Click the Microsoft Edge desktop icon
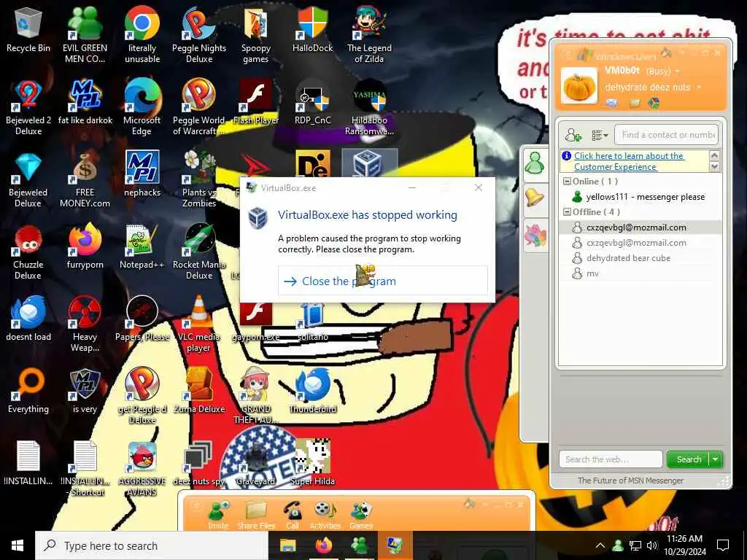The image size is (747, 560). (x=142, y=108)
